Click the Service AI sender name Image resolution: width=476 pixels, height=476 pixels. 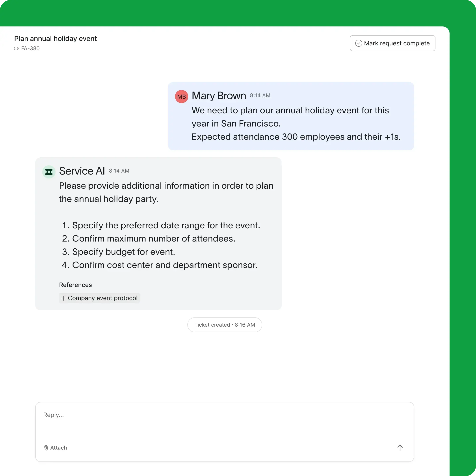(82, 171)
